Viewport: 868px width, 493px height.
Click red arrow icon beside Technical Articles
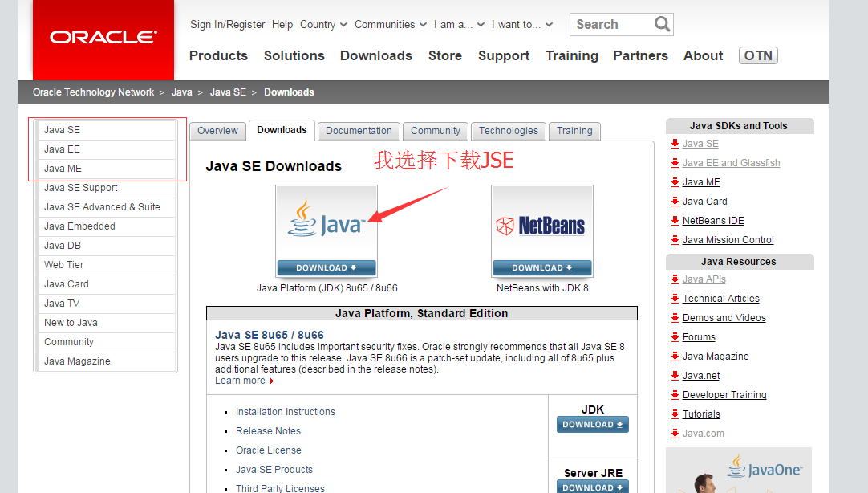(x=675, y=299)
